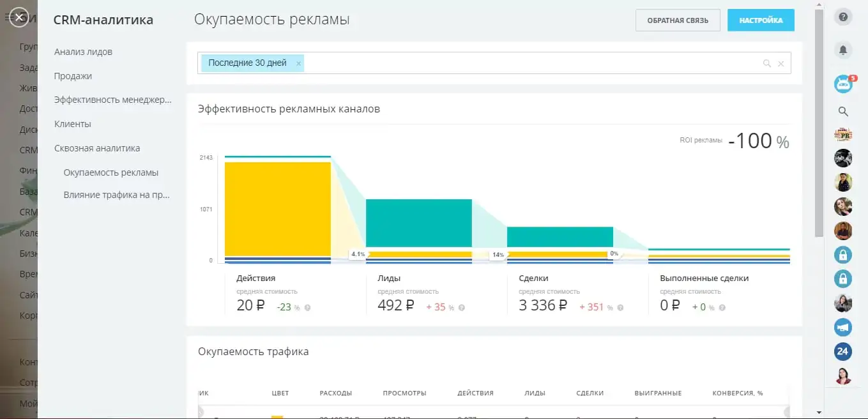Open the chat bot icon with badge 5
The image size is (868, 419).
coord(843,84)
